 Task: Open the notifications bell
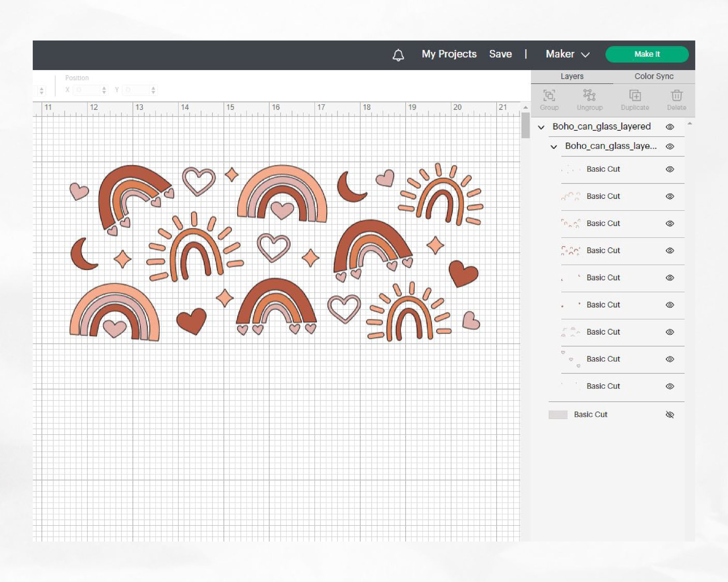(x=398, y=55)
